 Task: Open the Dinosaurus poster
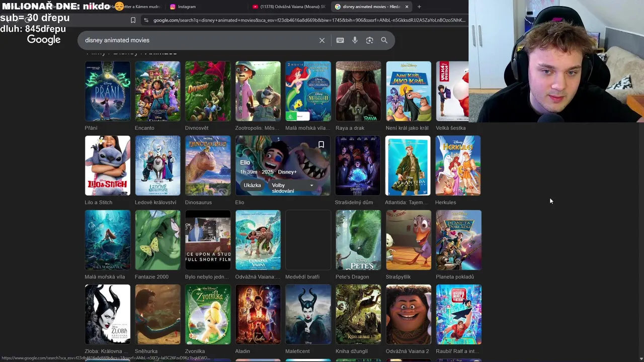pos(208,165)
